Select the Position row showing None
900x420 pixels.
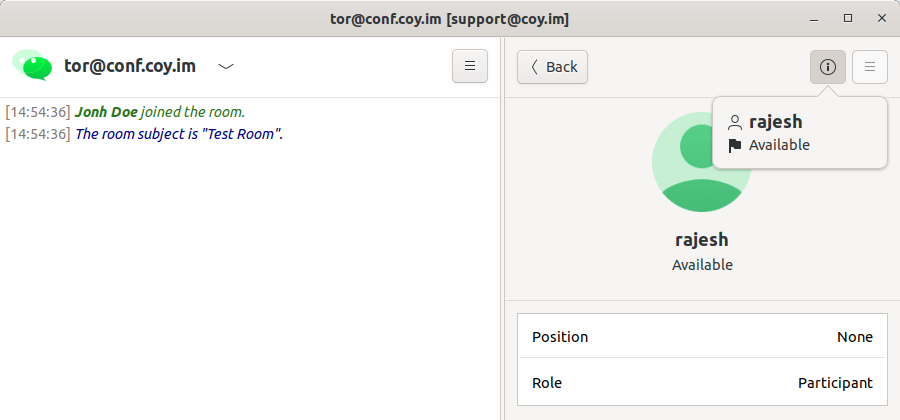point(701,337)
